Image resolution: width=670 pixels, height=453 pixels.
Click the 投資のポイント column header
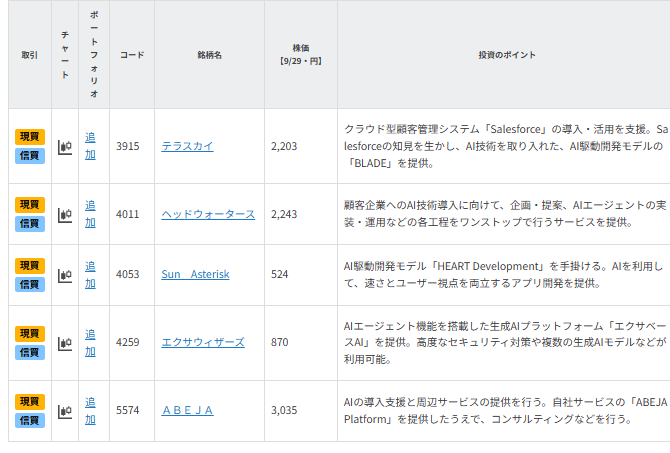pyautogui.click(x=507, y=55)
